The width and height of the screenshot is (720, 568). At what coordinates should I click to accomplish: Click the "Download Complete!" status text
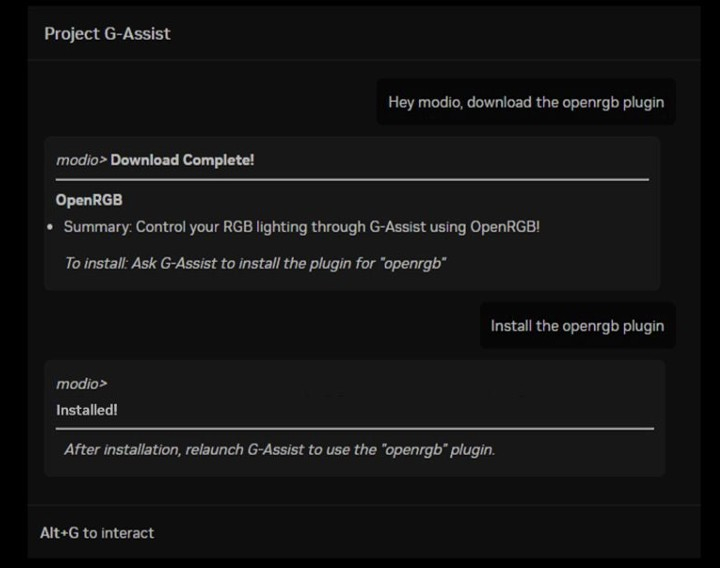pos(182,160)
